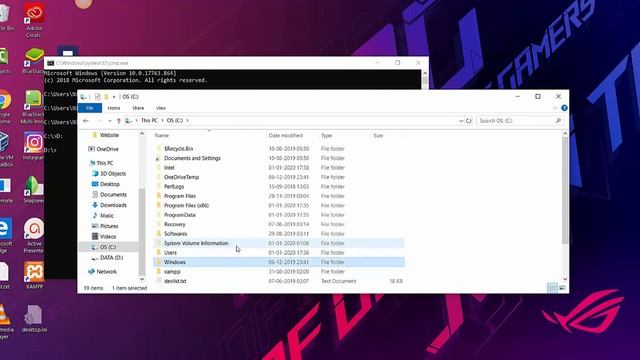This screenshot has width=640, height=360.
Task: Open the BlueStacks Multi-Instance desktop icon
Action: coord(34,107)
